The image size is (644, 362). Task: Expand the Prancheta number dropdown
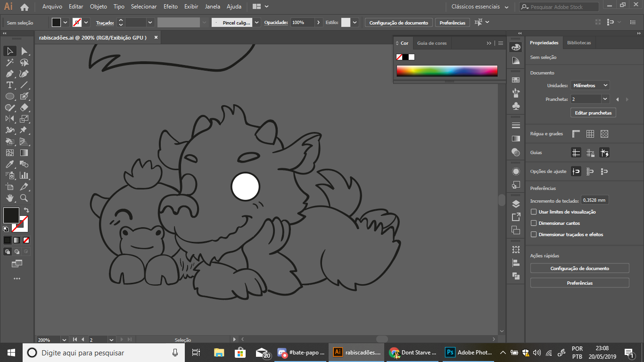click(605, 99)
